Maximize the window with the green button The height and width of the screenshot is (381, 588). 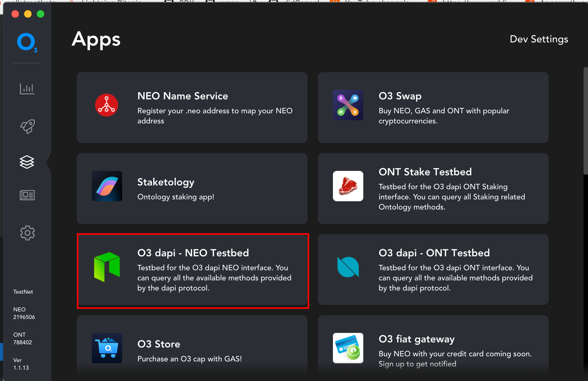click(41, 14)
